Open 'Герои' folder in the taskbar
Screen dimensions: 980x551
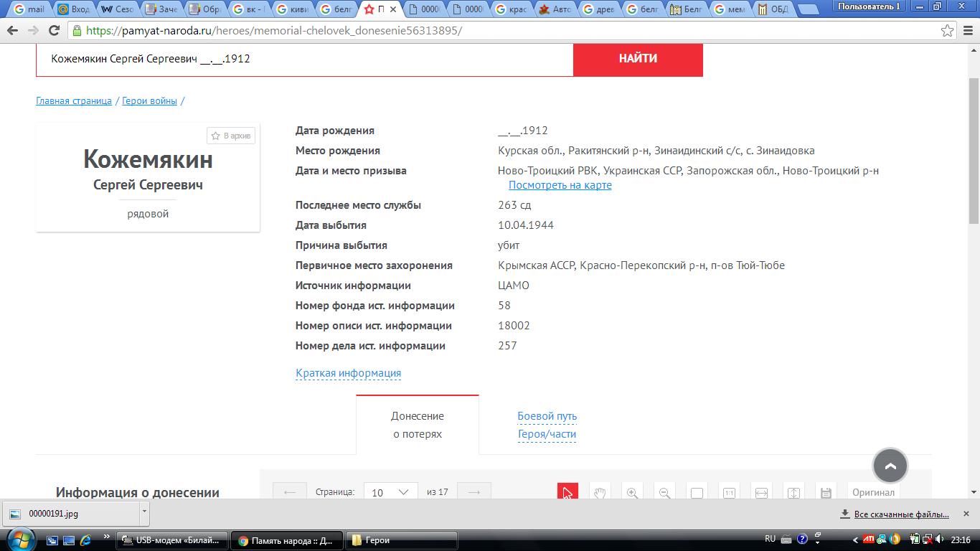pos(402,540)
